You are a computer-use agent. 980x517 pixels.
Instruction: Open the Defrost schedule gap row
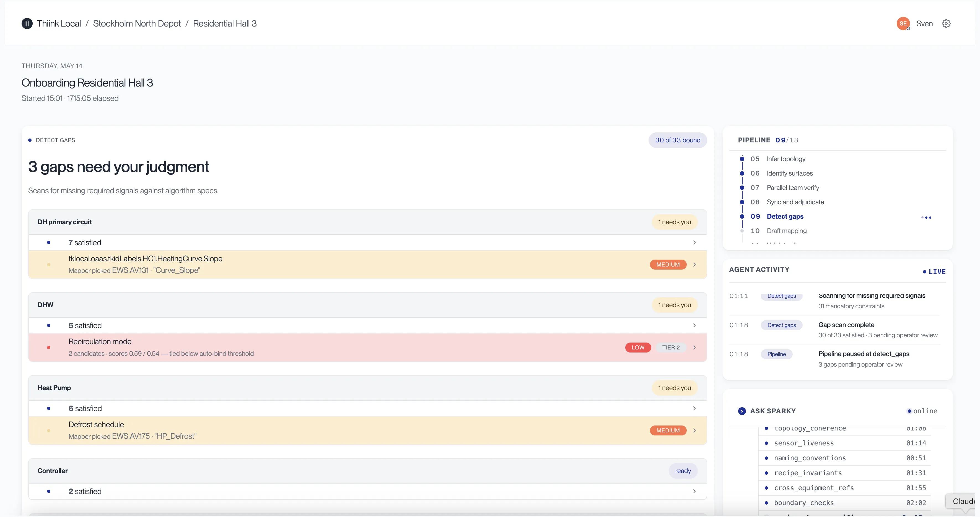(367, 430)
